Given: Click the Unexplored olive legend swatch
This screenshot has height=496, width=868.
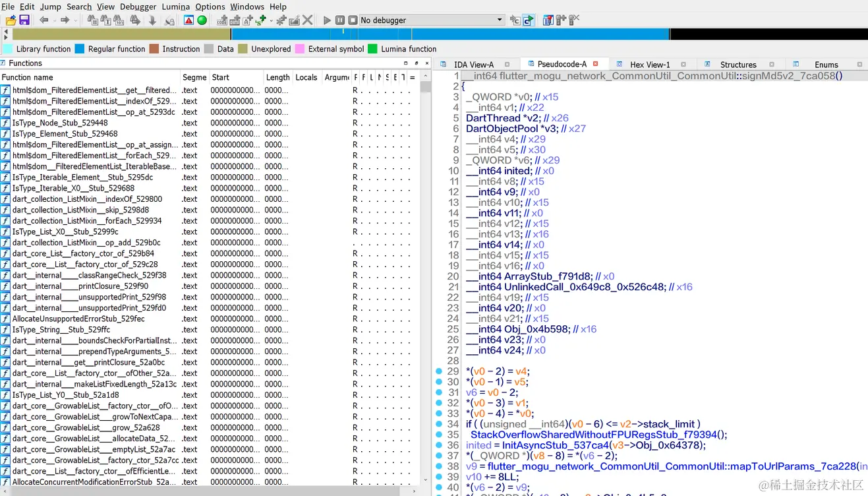Looking at the screenshot, I should [x=243, y=49].
